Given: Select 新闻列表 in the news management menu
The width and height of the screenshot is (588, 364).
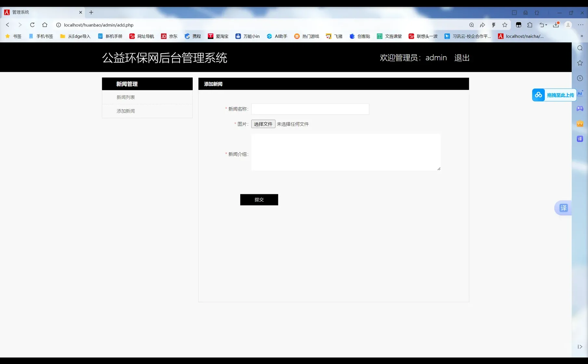Looking at the screenshot, I should point(125,97).
